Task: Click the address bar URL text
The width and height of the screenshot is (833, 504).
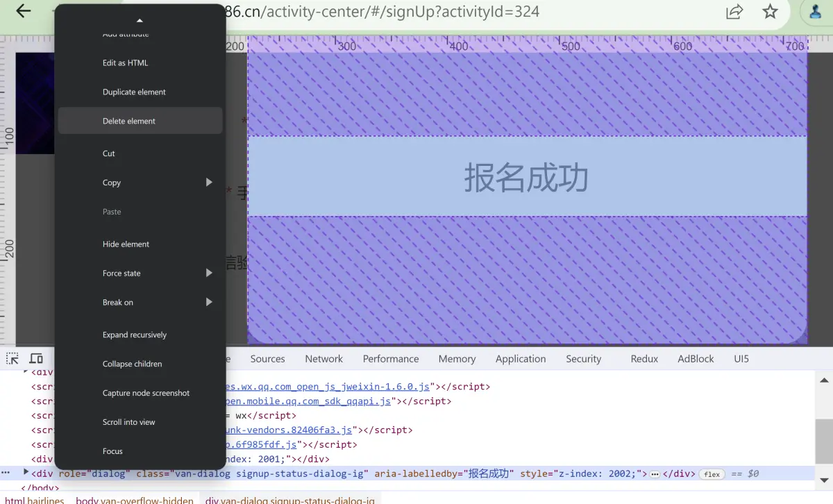Action: (x=382, y=12)
